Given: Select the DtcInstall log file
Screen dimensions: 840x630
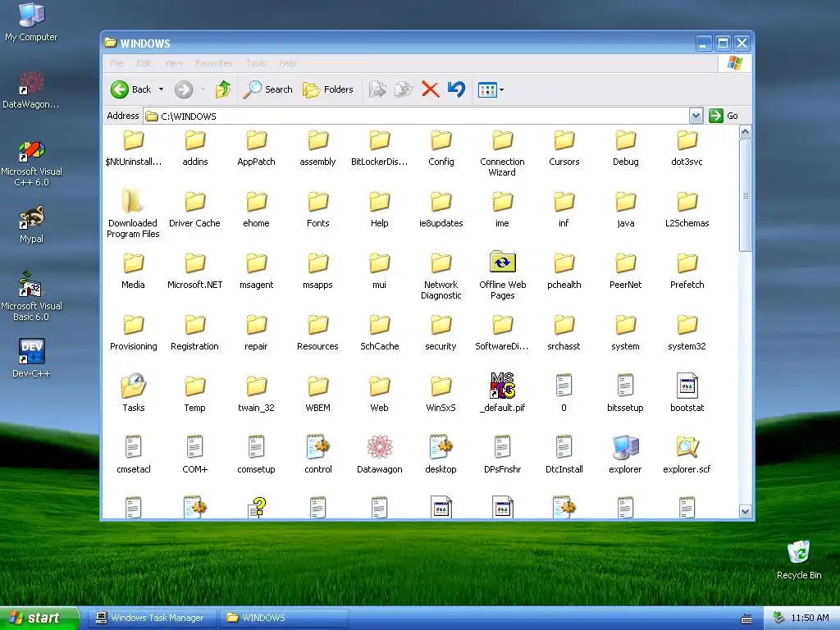Looking at the screenshot, I should click(x=564, y=454).
